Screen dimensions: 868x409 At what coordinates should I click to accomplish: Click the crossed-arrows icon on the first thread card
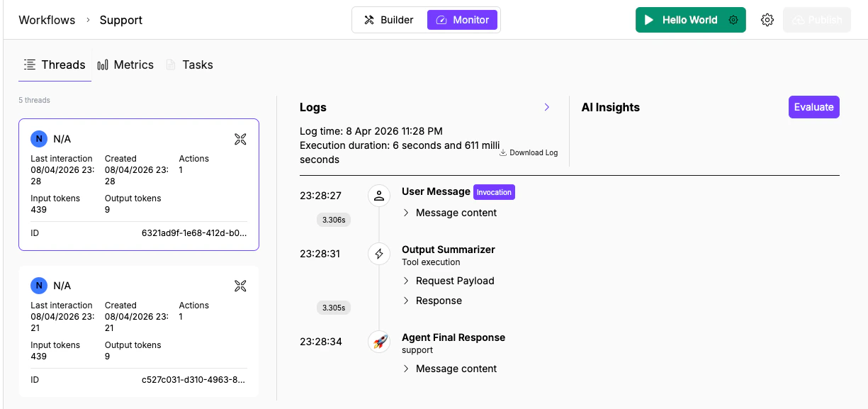pos(240,139)
